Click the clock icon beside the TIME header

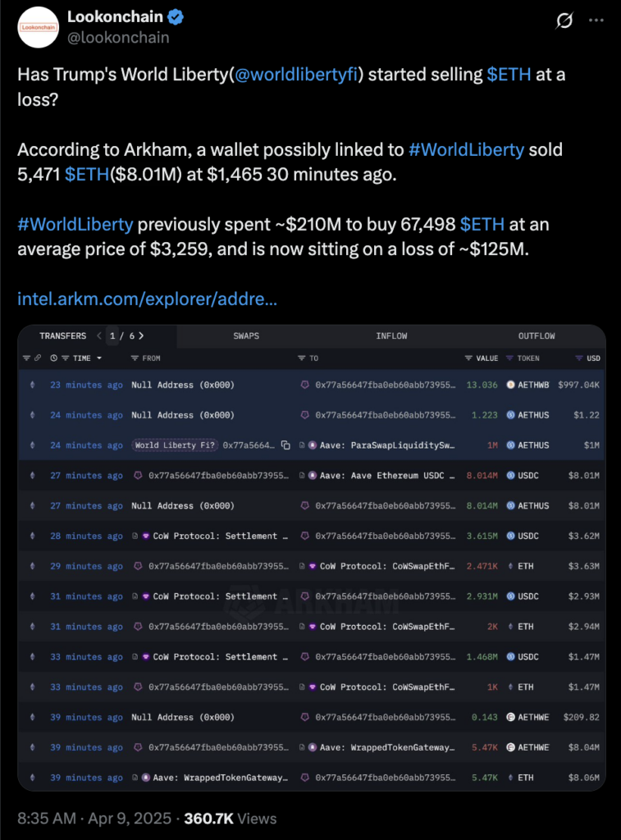pyautogui.click(x=53, y=358)
